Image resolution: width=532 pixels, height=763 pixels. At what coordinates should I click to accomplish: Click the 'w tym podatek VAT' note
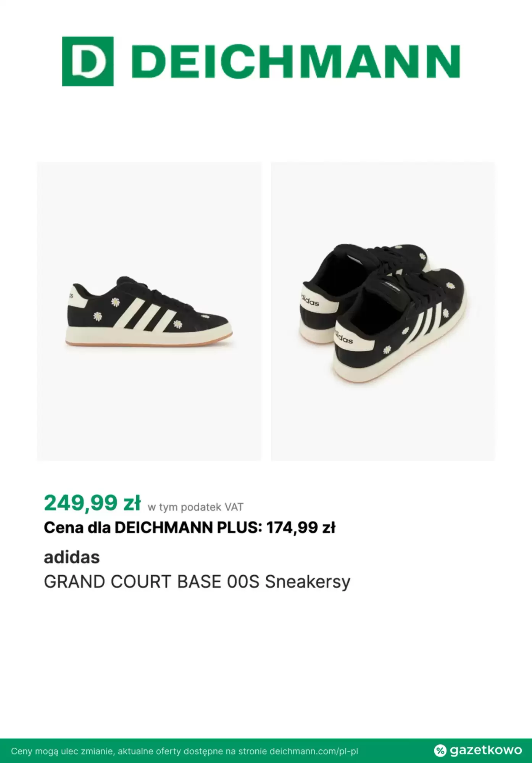(195, 507)
